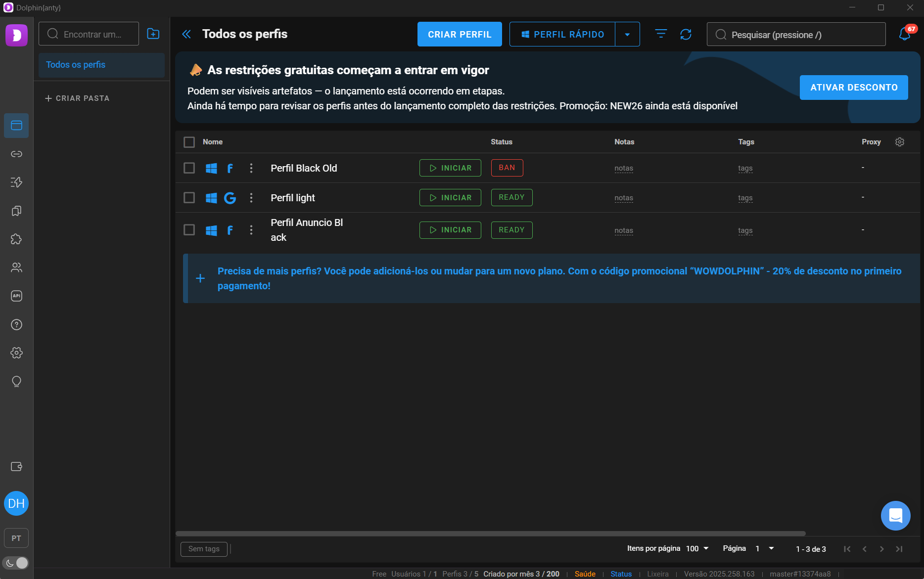Image resolution: width=924 pixels, height=579 pixels.
Task: Open three-dot menu for Perfil light
Action: coord(251,198)
